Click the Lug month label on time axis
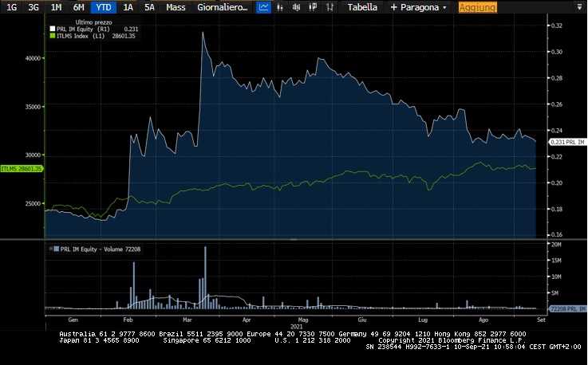The height and width of the screenshot is (365, 588). click(423, 320)
